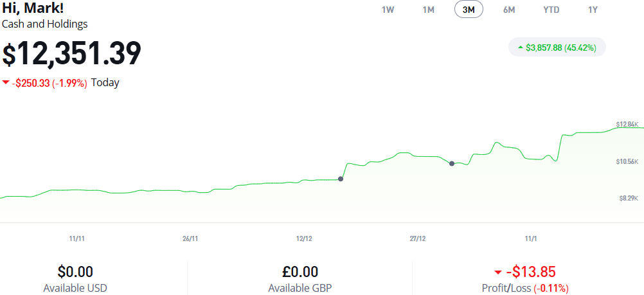Viewport: 644px width, 295px height.
Task: Click the $12,351.39 total balance
Action: [x=71, y=54]
